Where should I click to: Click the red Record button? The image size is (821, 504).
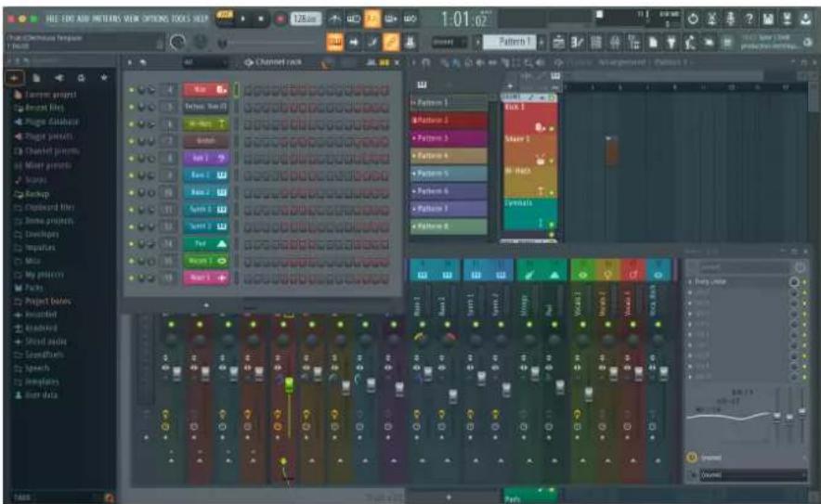click(x=280, y=19)
